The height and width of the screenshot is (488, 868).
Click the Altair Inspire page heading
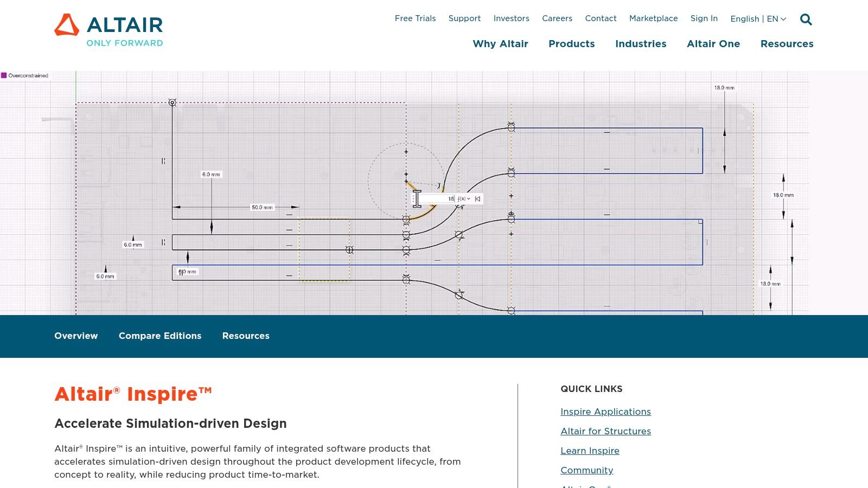click(x=133, y=394)
